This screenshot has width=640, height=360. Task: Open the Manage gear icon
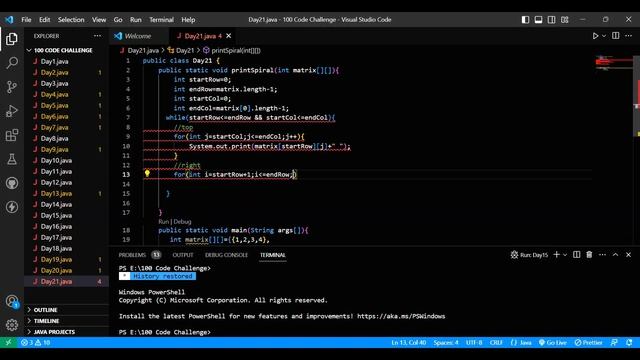[x=12, y=325]
